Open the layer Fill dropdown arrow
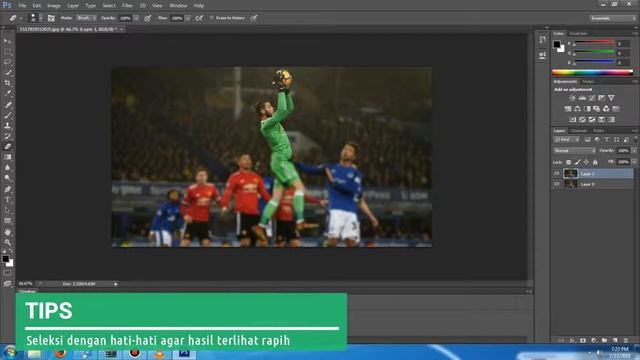Image resolution: width=640 pixels, height=360 pixels. pos(633,162)
